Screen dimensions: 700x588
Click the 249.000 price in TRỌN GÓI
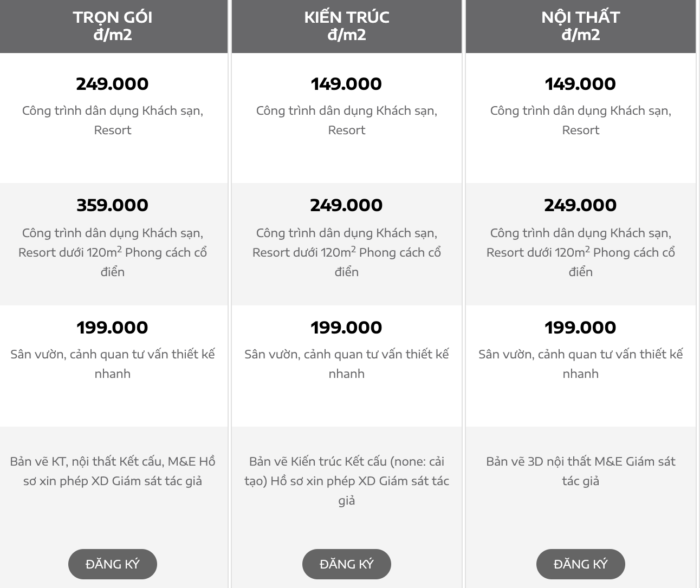tap(113, 84)
